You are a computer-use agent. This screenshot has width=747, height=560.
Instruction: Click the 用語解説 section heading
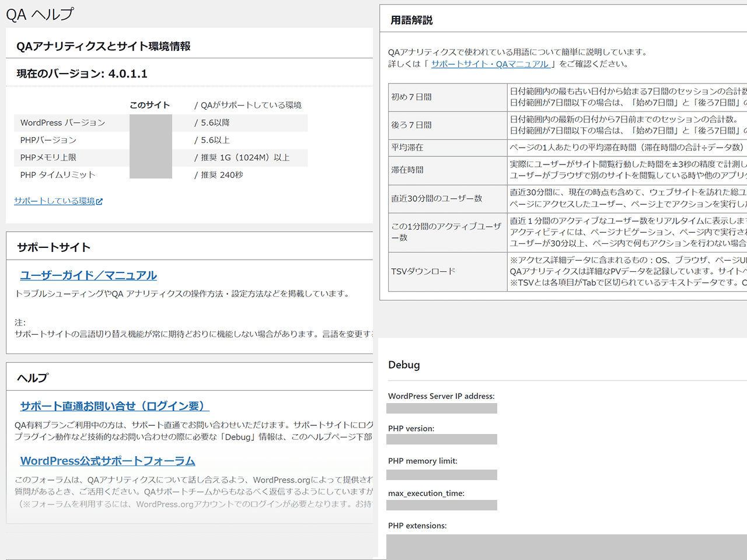[x=411, y=20]
